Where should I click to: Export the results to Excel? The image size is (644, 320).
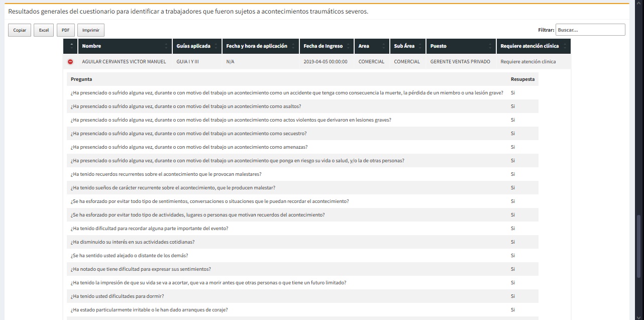(44, 30)
